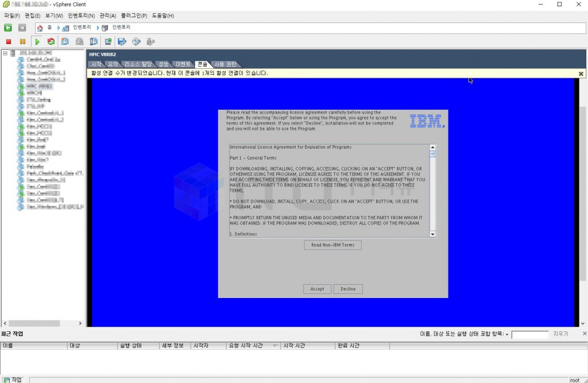Open the 인벤토리(N) menu

[81, 16]
